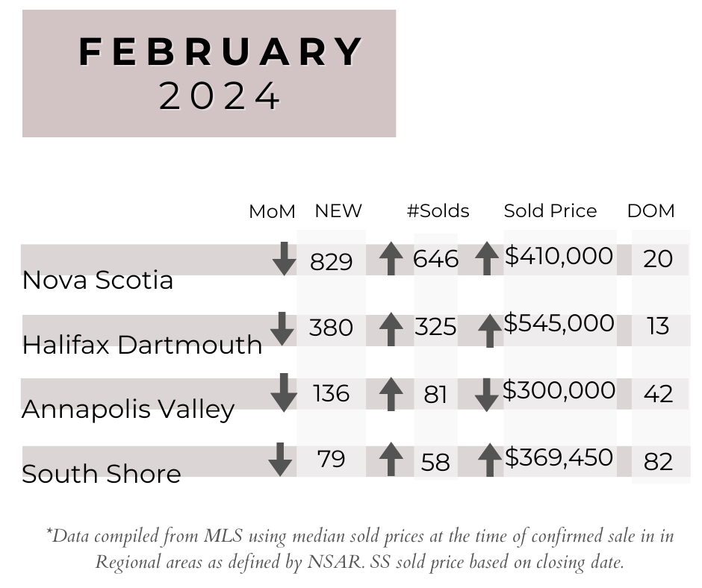Select the South Shore row label
The width and height of the screenshot is (702, 588).
[101, 473]
